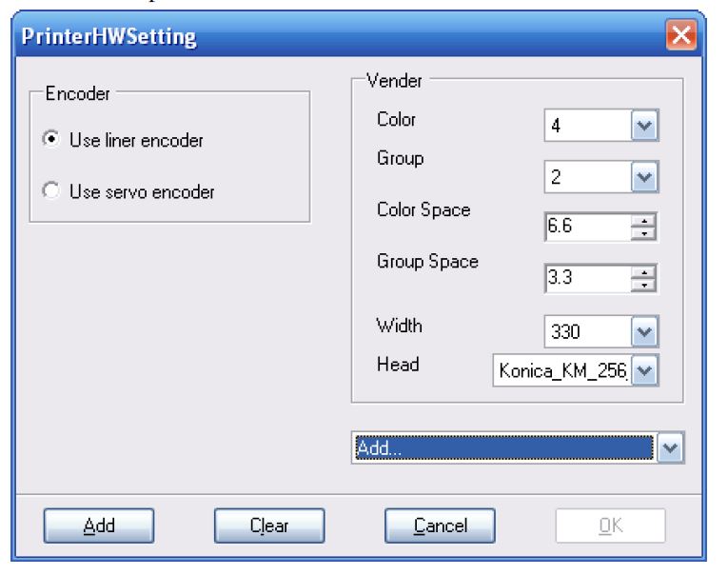This screenshot has height=576, width=728.
Task: Select the Use liner encoder option
Action: 51,140
